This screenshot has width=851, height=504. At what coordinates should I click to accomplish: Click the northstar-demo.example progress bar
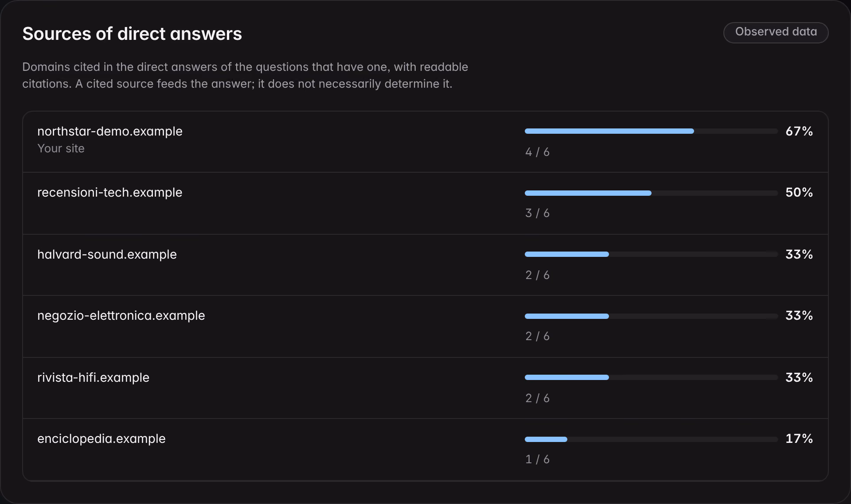coord(651,131)
